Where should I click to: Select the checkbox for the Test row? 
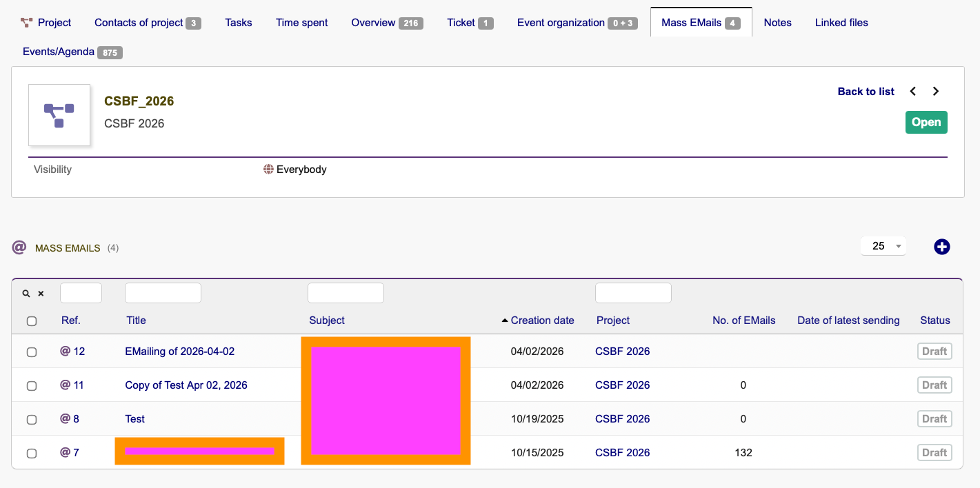point(32,420)
